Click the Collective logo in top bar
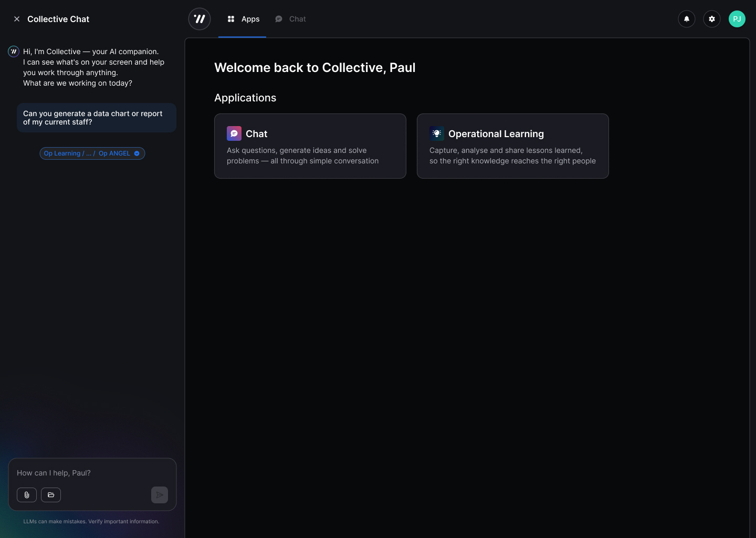This screenshot has height=538, width=756. coord(199,19)
